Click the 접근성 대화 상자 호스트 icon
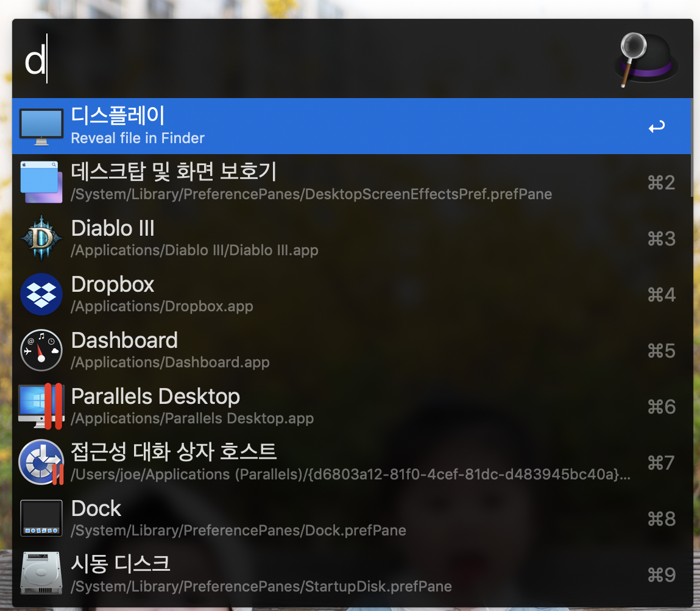 [x=41, y=462]
